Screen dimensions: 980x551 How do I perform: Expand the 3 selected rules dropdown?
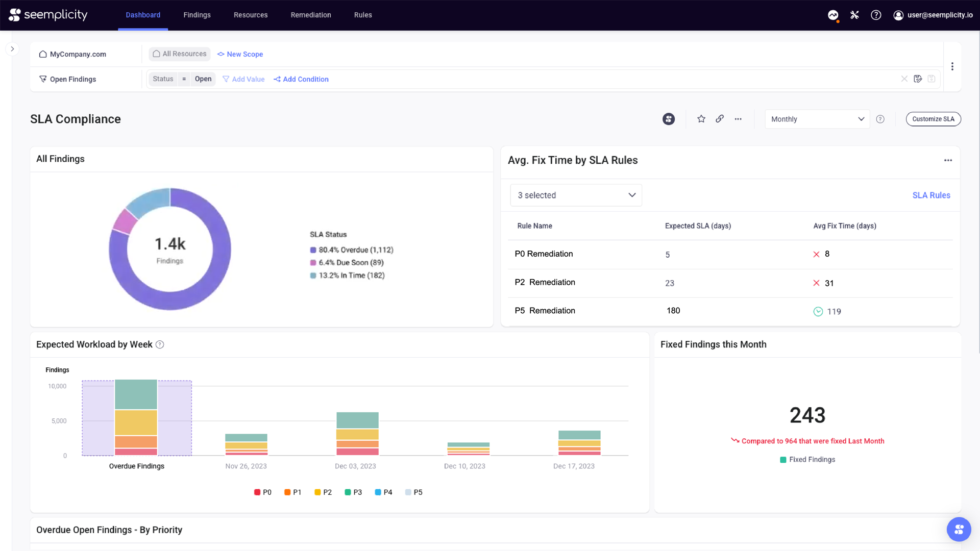point(576,195)
